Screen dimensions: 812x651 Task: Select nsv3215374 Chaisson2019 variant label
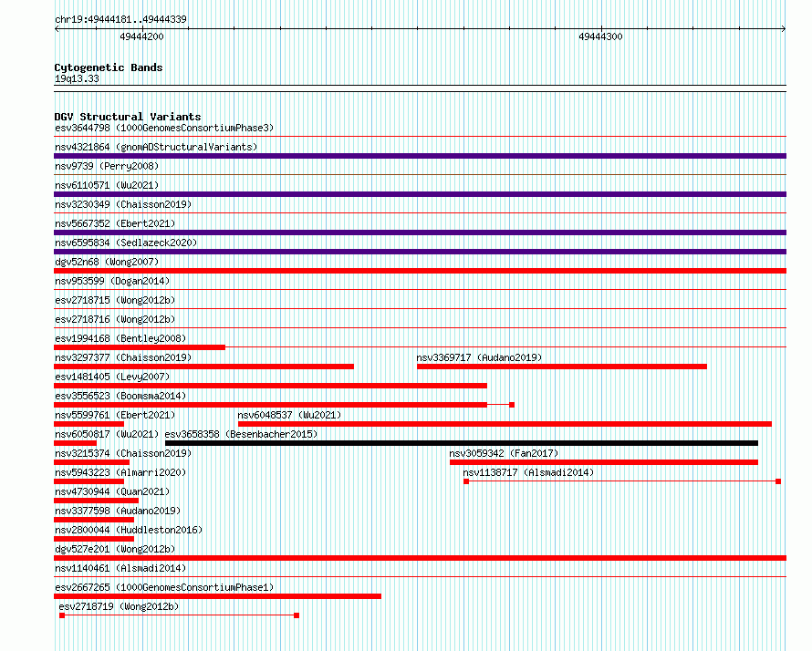pos(123,453)
